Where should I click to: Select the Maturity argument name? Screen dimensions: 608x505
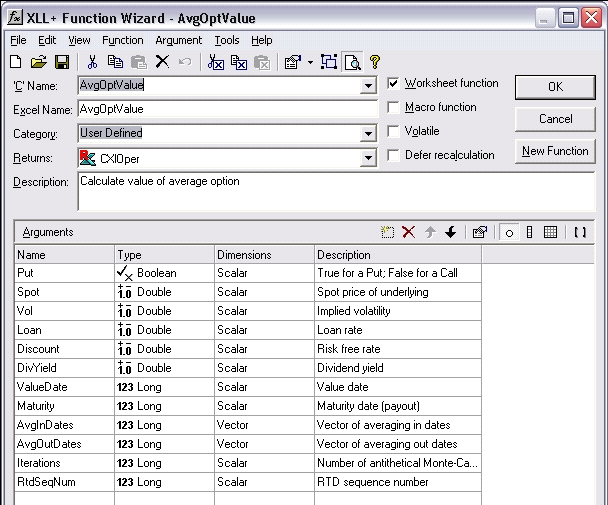(x=64, y=406)
